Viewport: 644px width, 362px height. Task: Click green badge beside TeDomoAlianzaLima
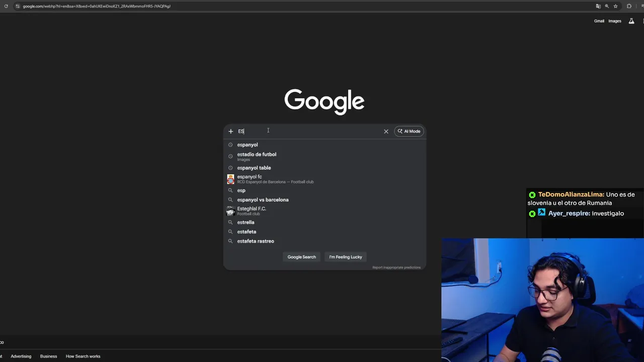point(532,195)
